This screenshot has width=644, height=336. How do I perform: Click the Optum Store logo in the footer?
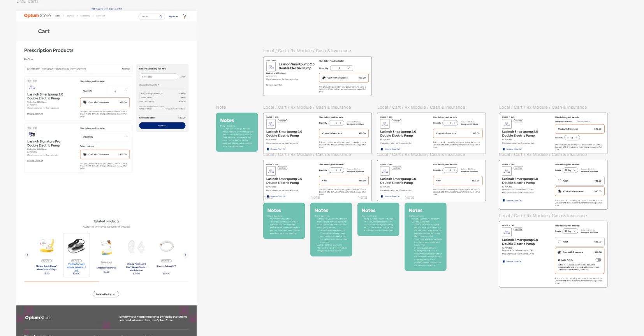click(x=38, y=318)
